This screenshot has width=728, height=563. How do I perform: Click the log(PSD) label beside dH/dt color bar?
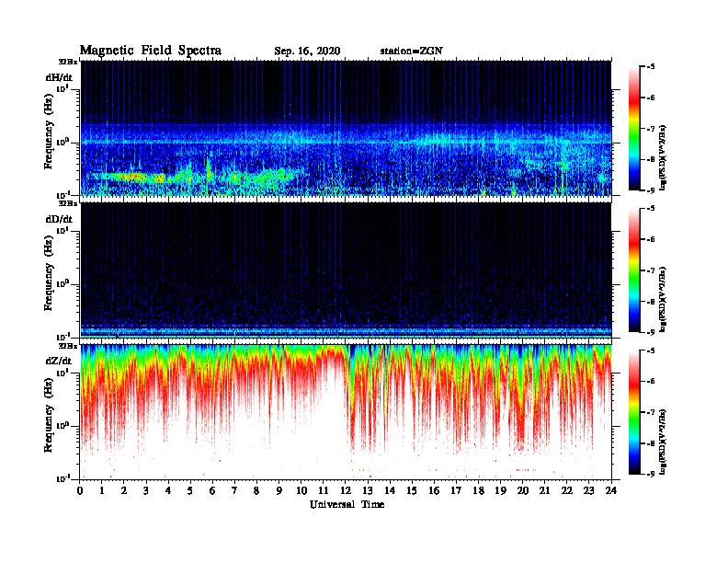pos(663,158)
